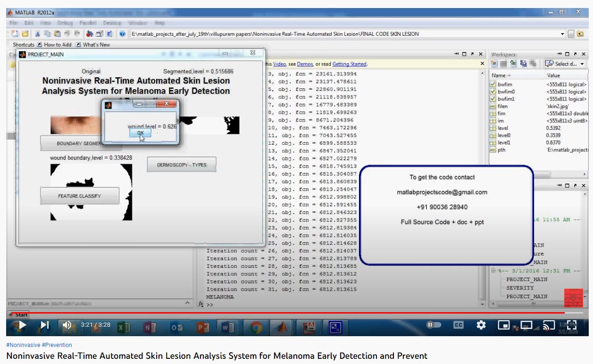Open the #Noninvasive hashtag link
The width and height of the screenshot is (593, 364).
pyautogui.click(x=23, y=345)
